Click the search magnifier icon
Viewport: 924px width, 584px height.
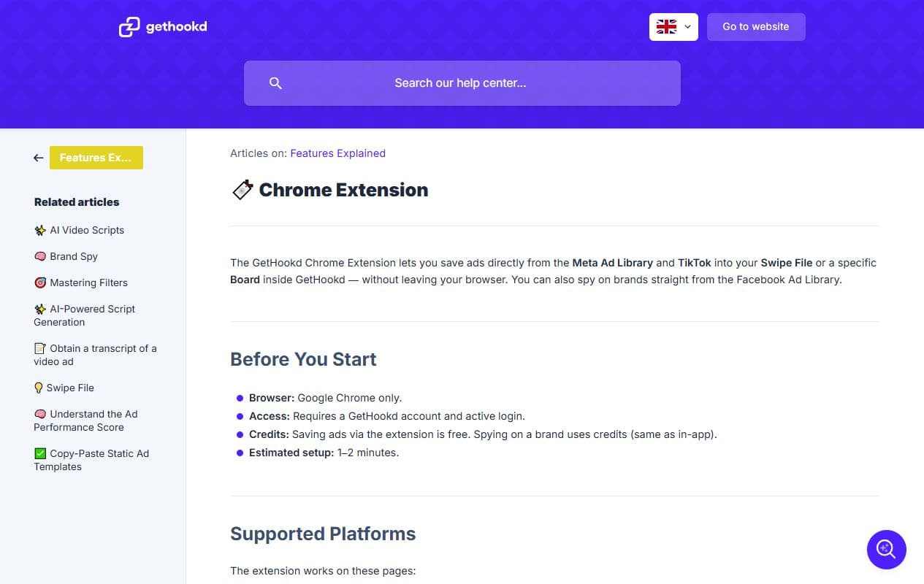[x=275, y=83]
